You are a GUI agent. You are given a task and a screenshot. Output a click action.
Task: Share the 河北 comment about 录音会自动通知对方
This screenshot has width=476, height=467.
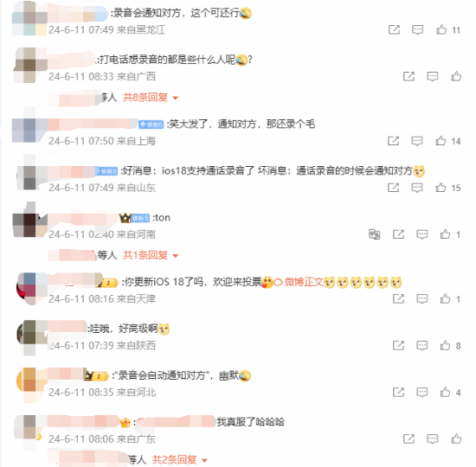coord(398,392)
